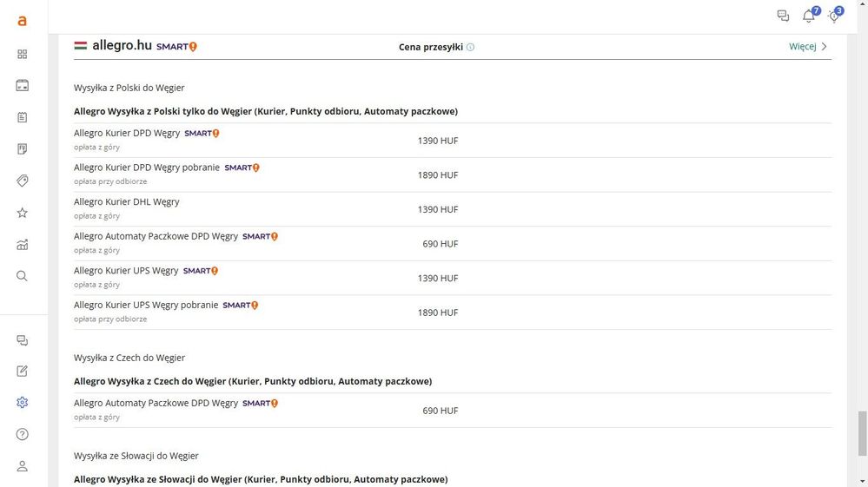Open the messages chat icon in top bar

pos(783,16)
